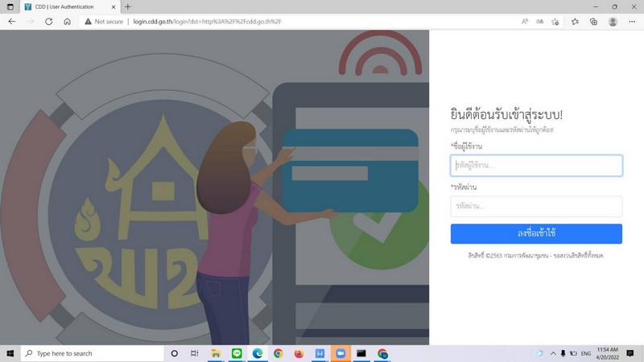Open the translate page icon
Viewport: 644px width, 362px height.
coord(539,22)
